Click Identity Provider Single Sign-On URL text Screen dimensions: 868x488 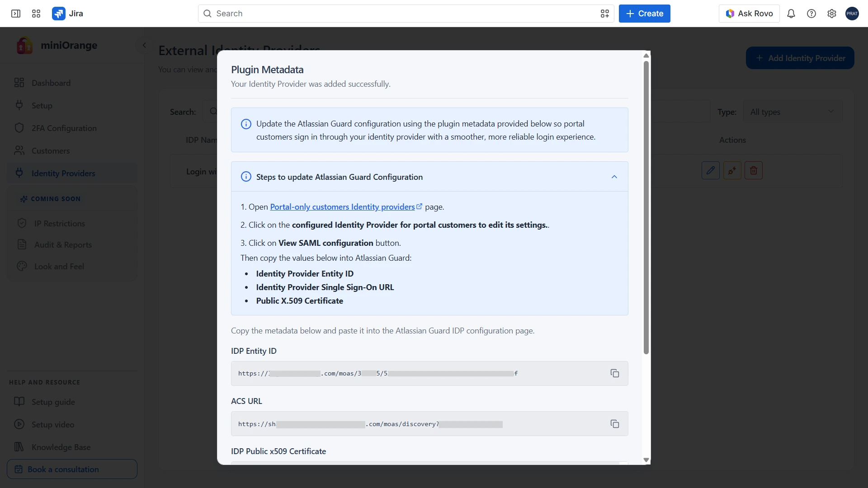tap(325, 287)
